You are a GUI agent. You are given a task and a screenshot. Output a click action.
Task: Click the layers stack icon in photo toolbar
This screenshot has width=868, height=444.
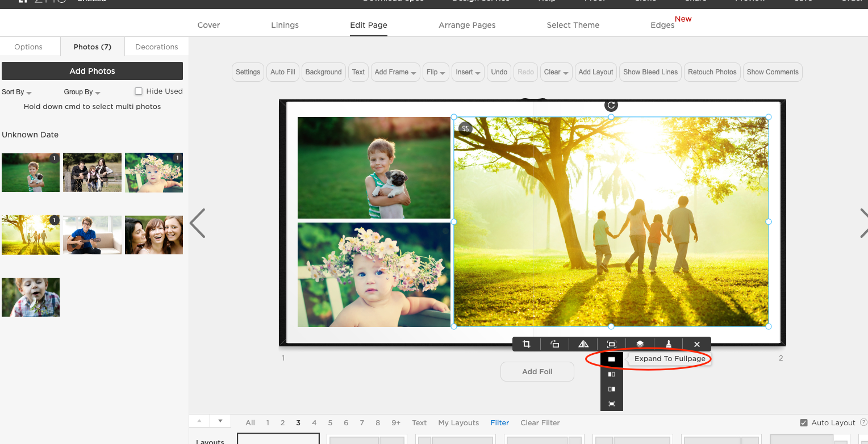[x=640, y=344]
